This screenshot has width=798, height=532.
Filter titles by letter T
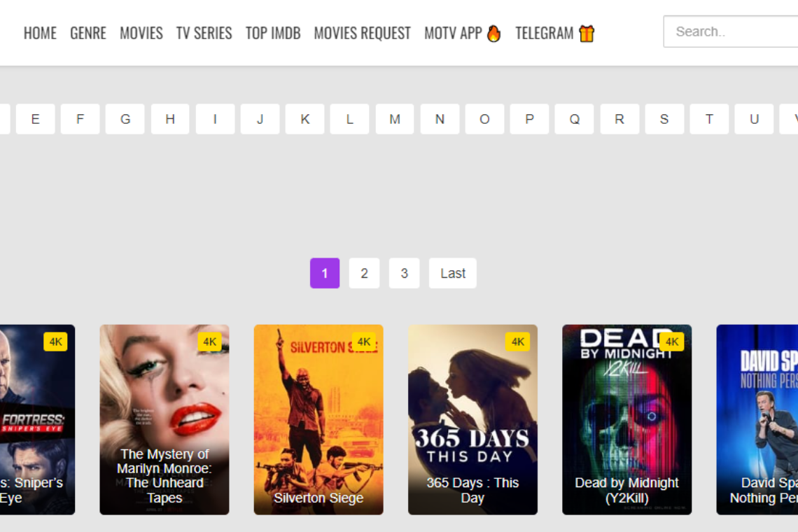point(709,119)
